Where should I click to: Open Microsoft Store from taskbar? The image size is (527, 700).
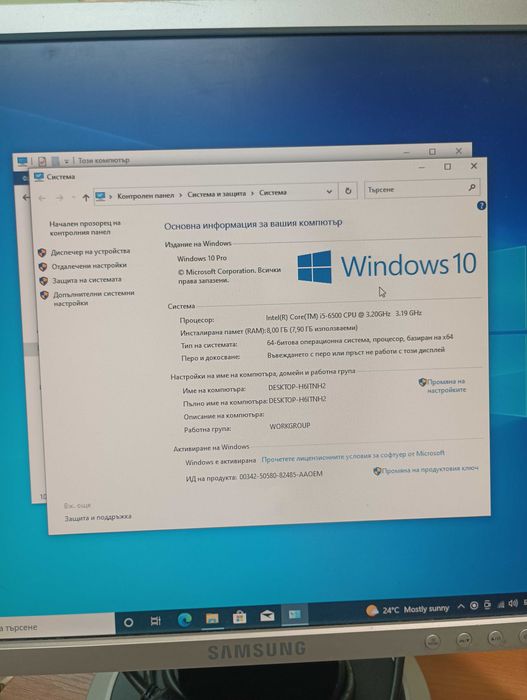[x=239, y=617]
